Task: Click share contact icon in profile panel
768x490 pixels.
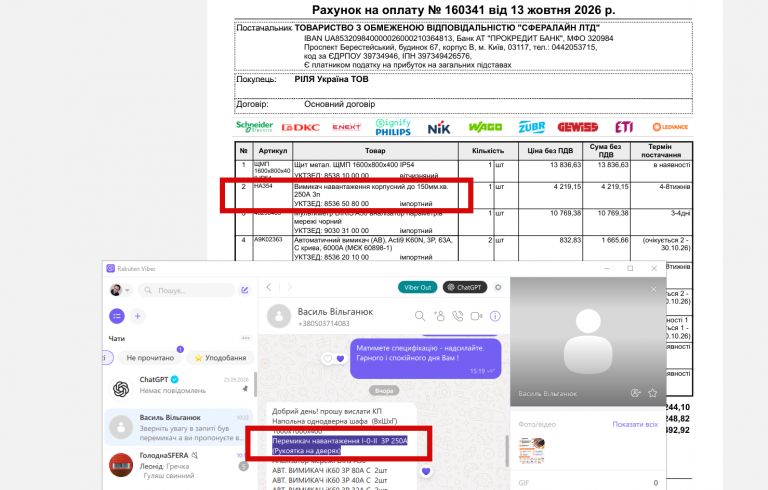Action: [x=636, y=393]
